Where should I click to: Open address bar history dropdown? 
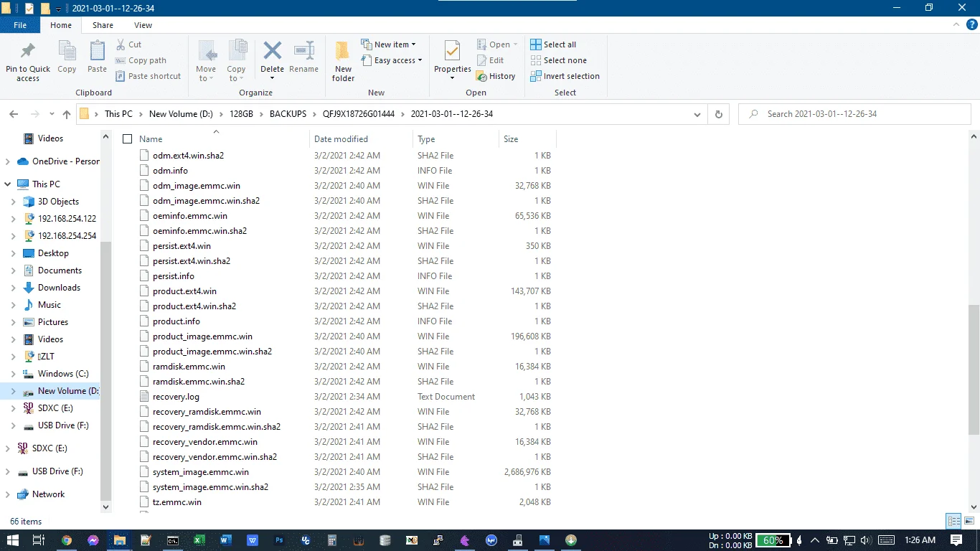[x=697, y=114]
